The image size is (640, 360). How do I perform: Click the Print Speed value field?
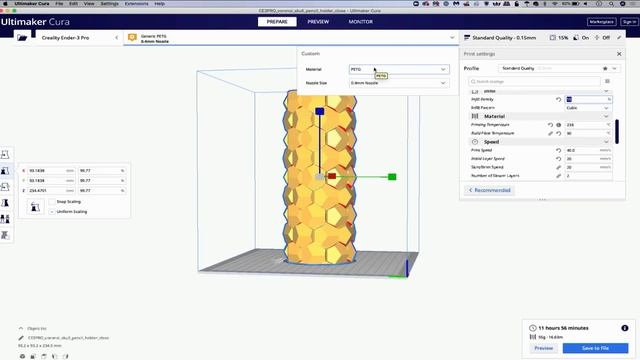click(x=588, y=150)
